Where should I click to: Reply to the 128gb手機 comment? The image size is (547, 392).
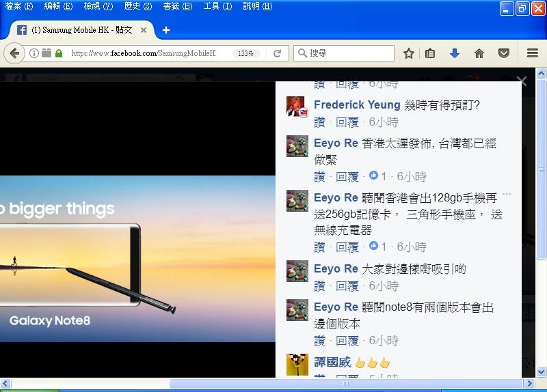347,247
